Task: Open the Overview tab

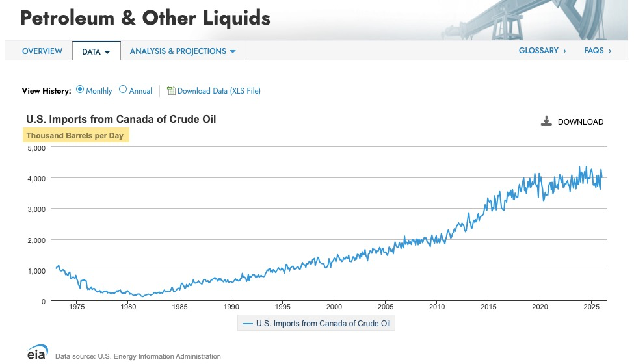Action: [x=42, y=51]
